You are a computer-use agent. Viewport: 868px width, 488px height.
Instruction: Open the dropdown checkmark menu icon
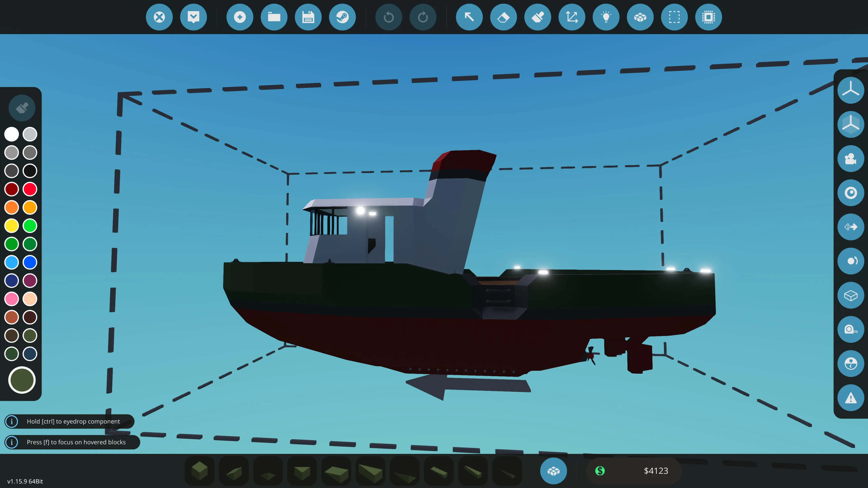click(x=193, y=17)
